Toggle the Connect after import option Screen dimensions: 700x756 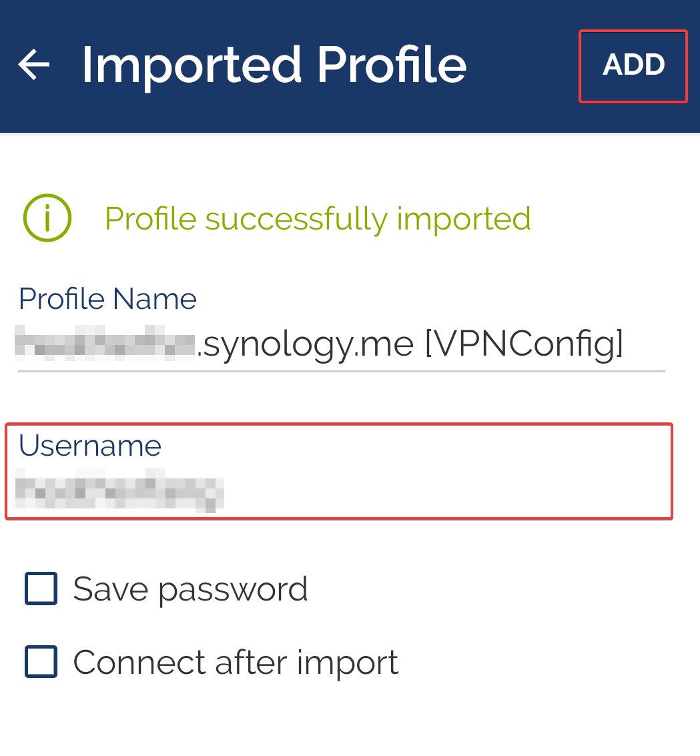(41, 661)
